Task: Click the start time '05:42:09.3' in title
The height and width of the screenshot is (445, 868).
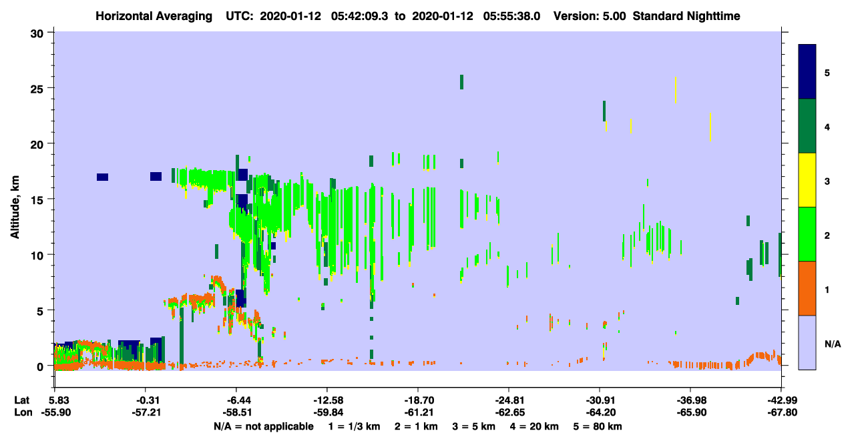Action: 359,15
